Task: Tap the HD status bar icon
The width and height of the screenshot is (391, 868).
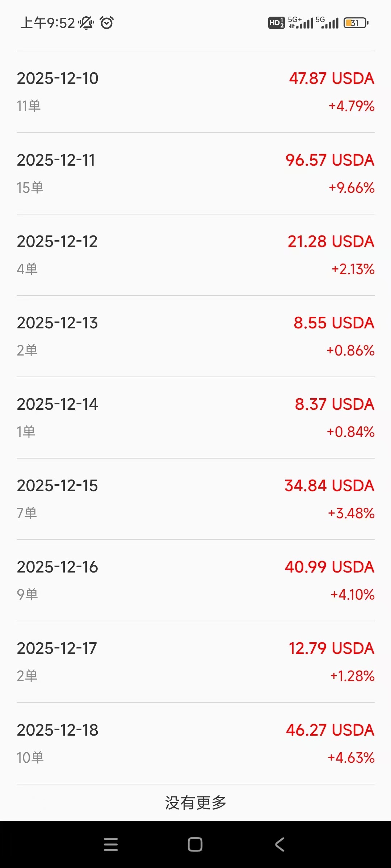Action: (276, 23)
